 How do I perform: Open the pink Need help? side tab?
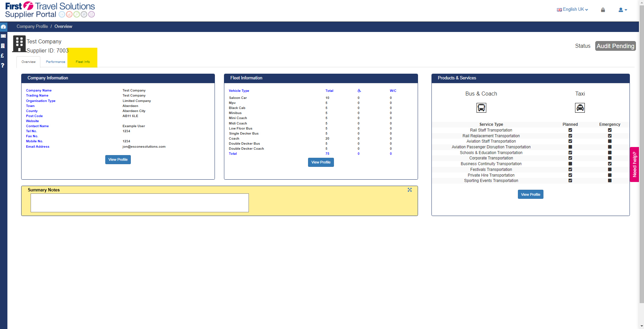[634, 164]
